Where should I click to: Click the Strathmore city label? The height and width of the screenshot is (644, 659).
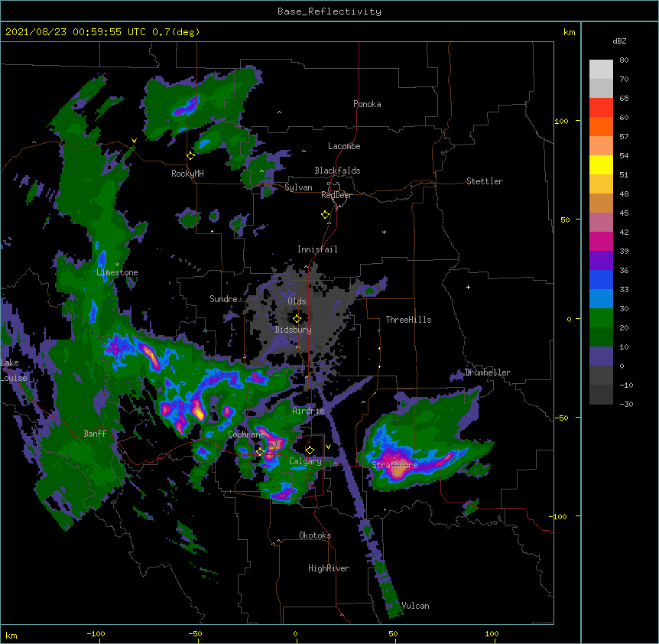394,465
